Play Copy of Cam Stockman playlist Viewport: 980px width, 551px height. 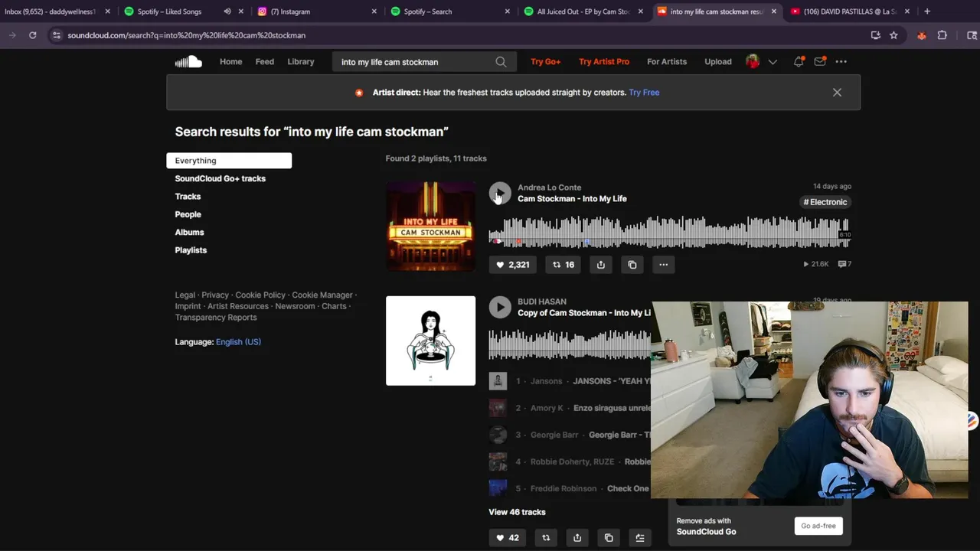pyautogui.click(x=500, y=307)
